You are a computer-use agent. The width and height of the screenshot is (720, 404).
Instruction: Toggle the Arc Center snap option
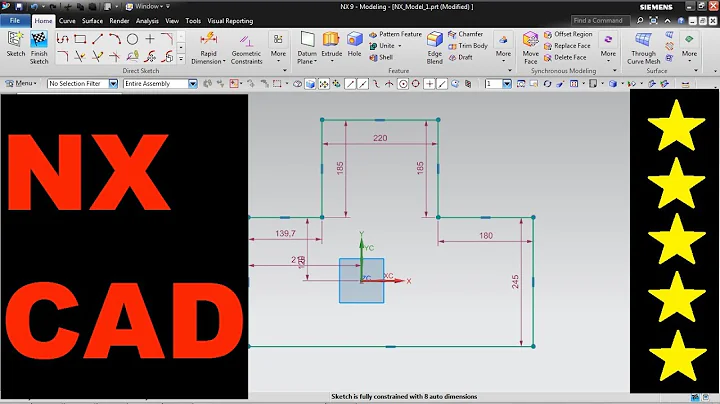(x=403, y=84)
